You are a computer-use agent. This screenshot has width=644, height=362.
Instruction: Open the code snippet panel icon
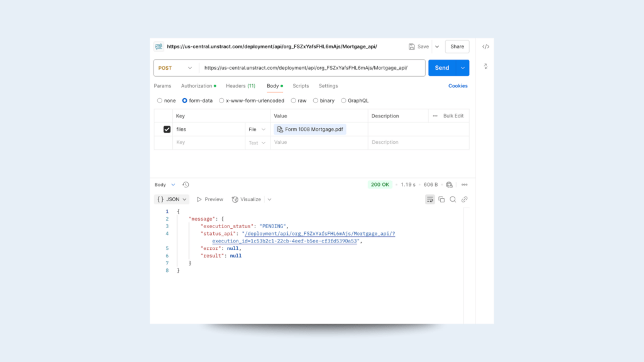tap(486, 47)
